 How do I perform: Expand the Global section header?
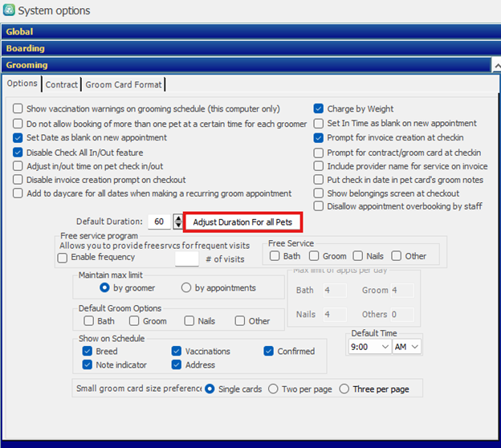250,31
